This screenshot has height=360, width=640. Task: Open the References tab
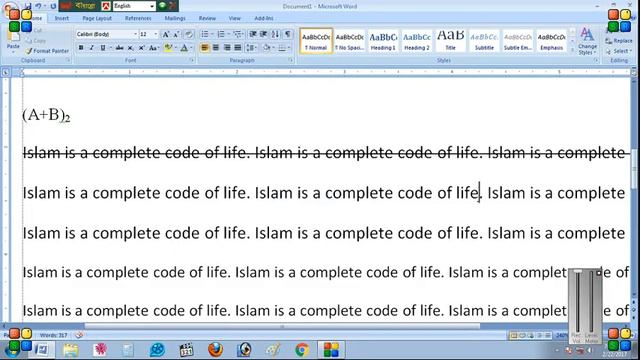[x=138, y=18]
